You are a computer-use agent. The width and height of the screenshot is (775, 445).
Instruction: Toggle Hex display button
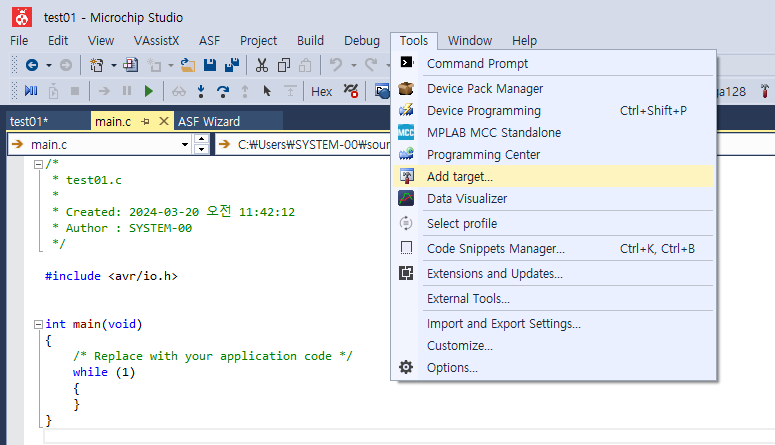click(x=321, y=91)
